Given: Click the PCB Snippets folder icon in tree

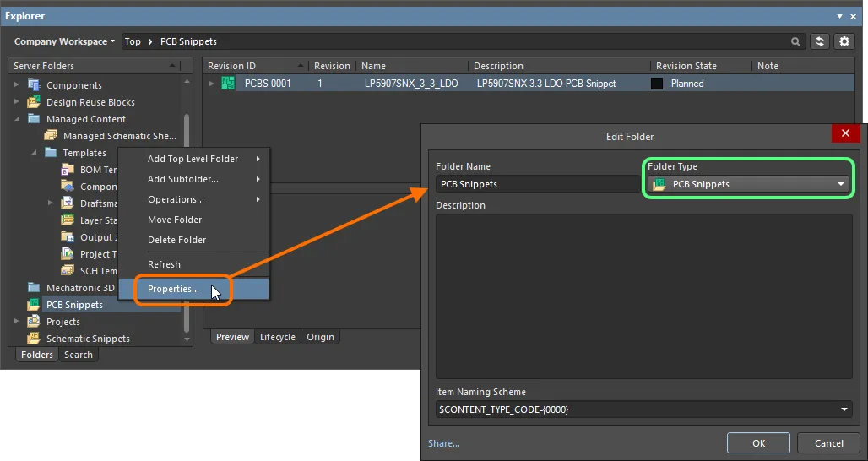Looking at the screenshot, I should 35,305.
